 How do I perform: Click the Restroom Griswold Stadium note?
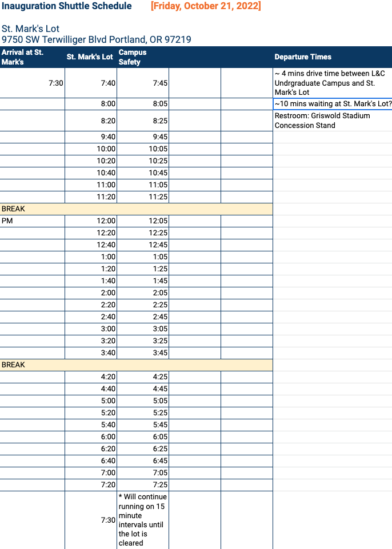(x=332, y=120)
